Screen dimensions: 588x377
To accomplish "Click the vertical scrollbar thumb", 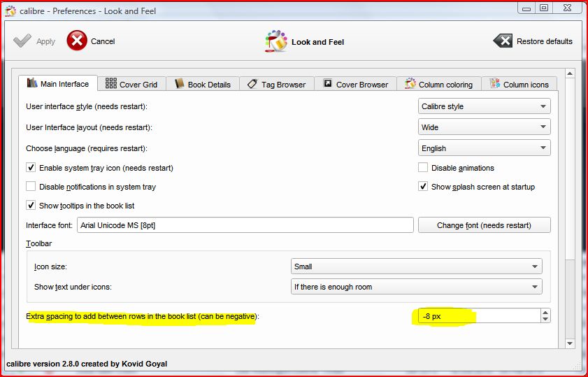I will coord(570,169).
